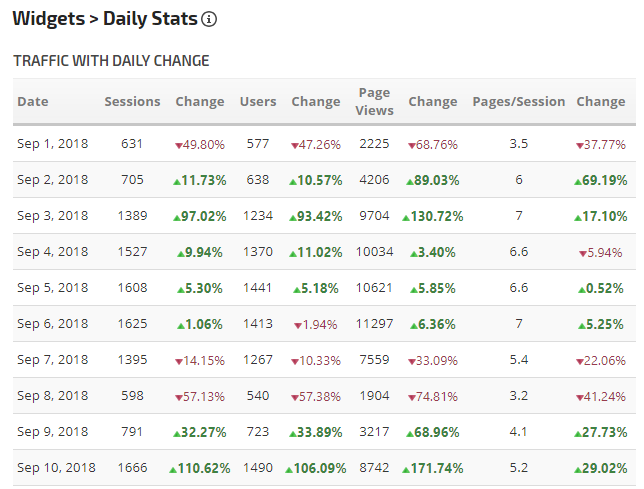Image resolution: width=644 pixels, height=489 pixels.
Task: Click the green arrow beside 171.74%
Action: (x=407, y=469)
